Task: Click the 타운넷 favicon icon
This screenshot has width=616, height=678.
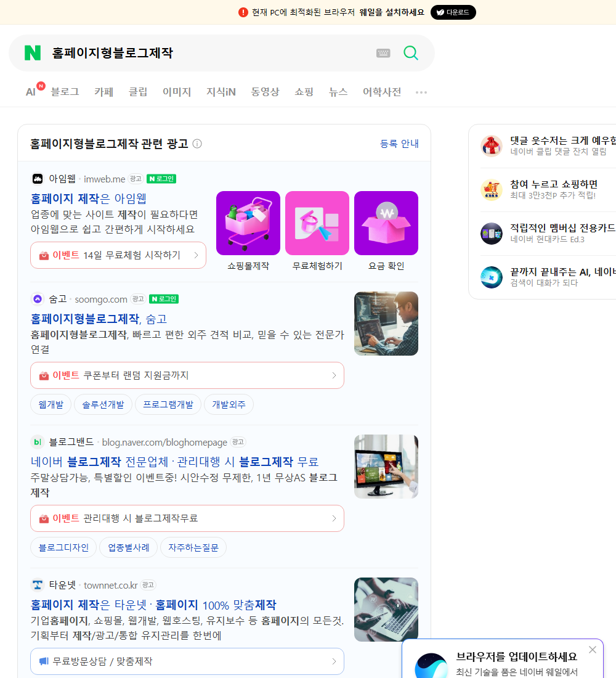Action: [38, 585]
